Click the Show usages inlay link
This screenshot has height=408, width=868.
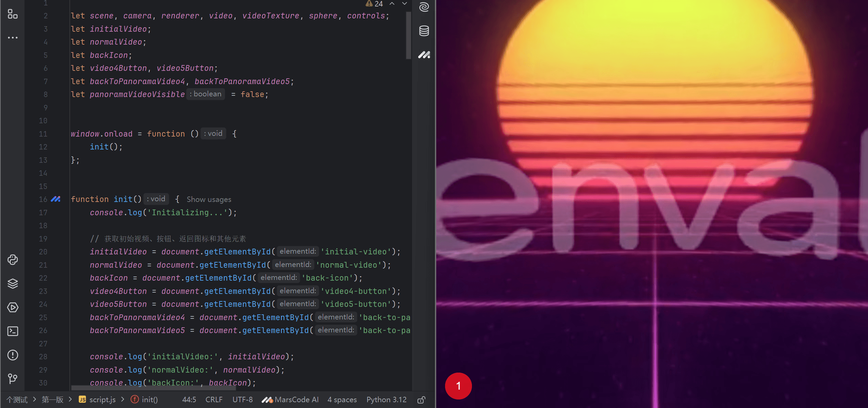point(209,199)
